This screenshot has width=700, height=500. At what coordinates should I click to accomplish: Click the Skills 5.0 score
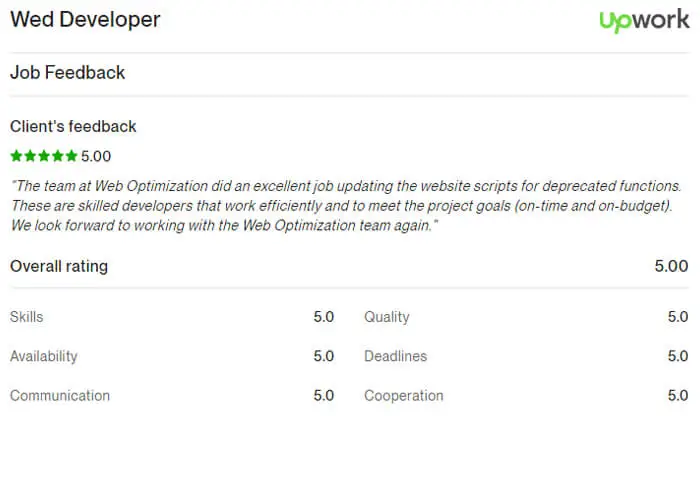[x=324, y=317]
